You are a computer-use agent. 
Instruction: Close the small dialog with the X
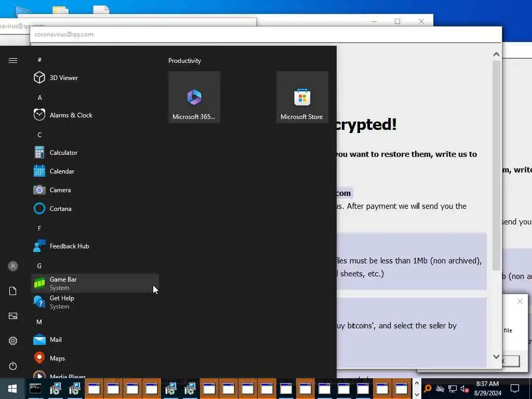pos(520,301)
